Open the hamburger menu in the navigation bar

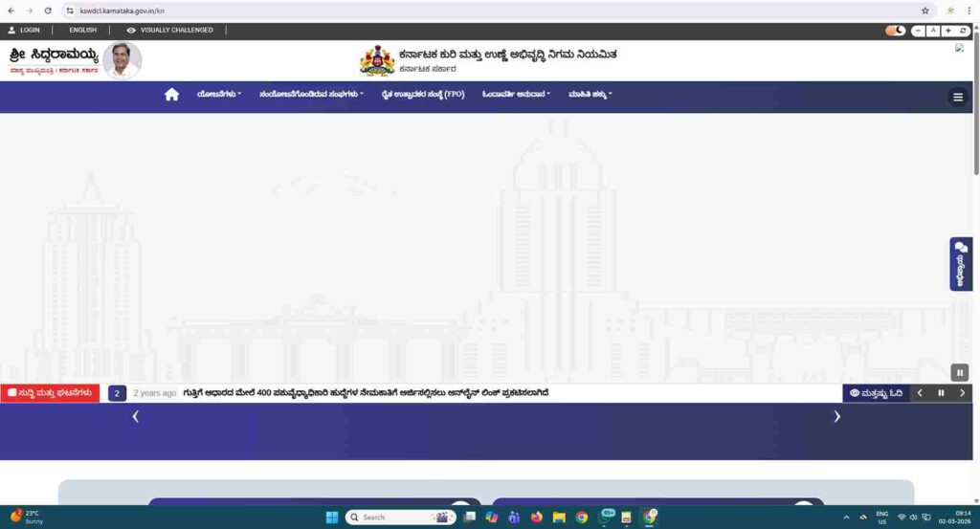[x=957, y=97]
